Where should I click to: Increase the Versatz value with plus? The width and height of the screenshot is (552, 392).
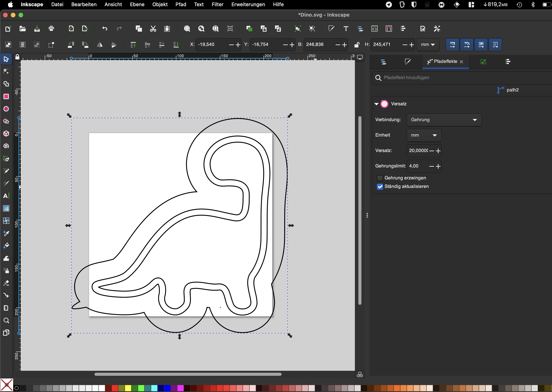coord(438,151)
